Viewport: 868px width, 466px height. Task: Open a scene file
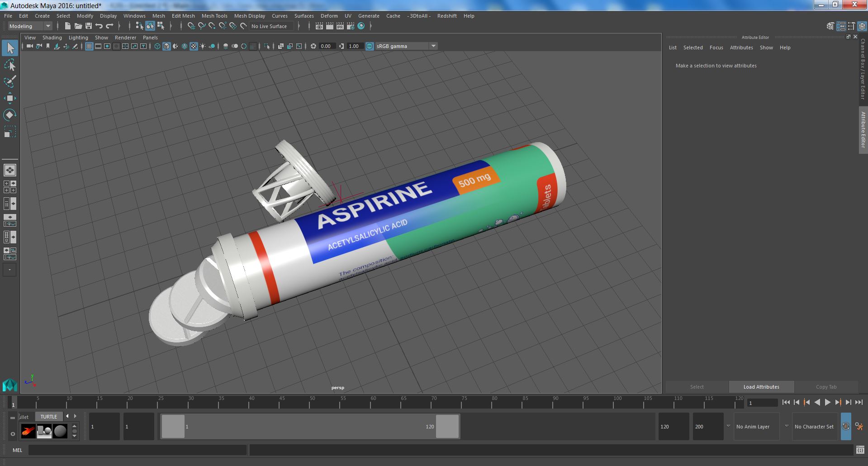[x=78, y=26]
